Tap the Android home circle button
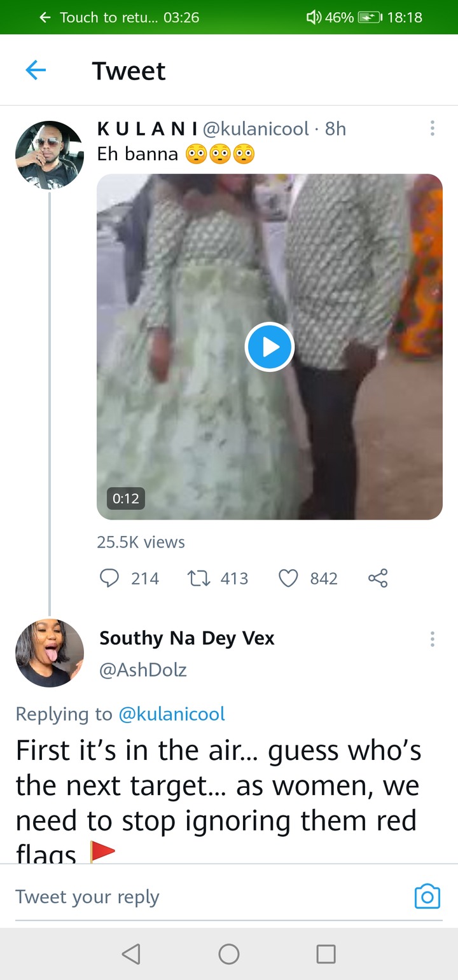 tap(229, 954)
